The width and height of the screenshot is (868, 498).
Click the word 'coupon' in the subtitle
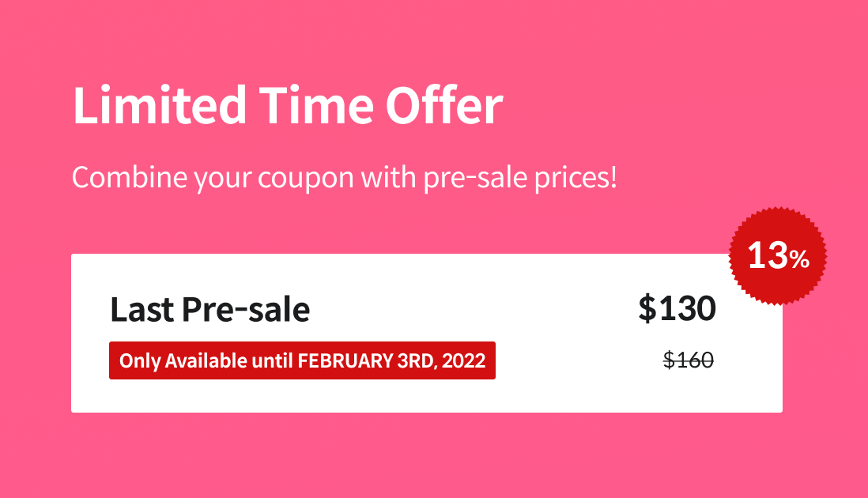pyautogui.click(x=306, y=179)
